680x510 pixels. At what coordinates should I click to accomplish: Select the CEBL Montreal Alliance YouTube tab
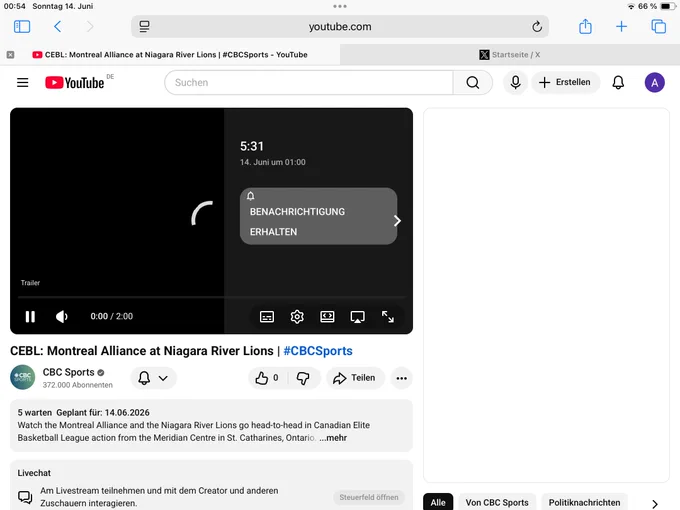click(170, 55)
